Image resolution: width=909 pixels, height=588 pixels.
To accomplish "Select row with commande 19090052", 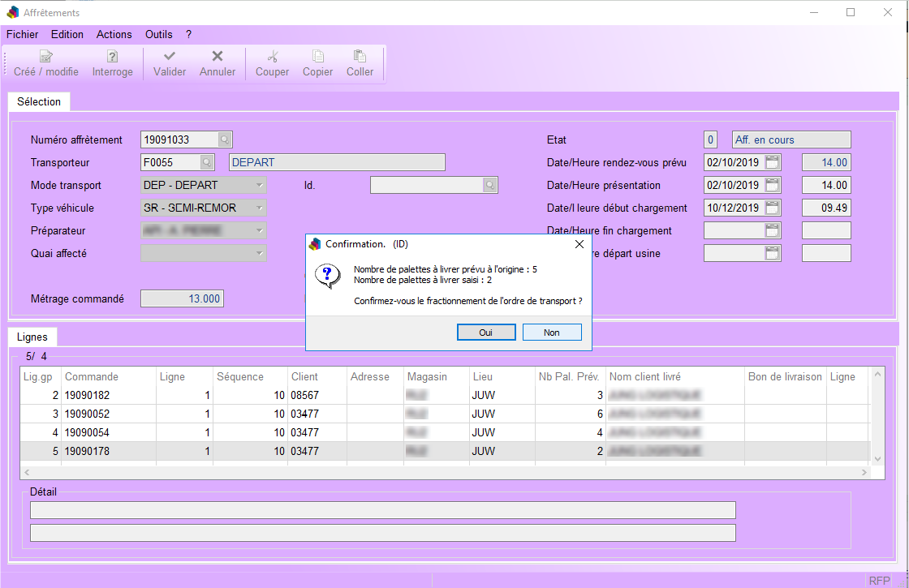I will point(445,414).
